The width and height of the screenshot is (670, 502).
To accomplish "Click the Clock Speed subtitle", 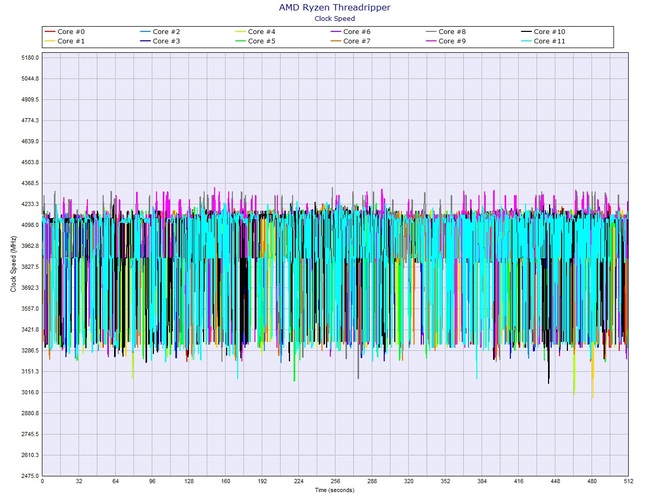I will [335, 18].
